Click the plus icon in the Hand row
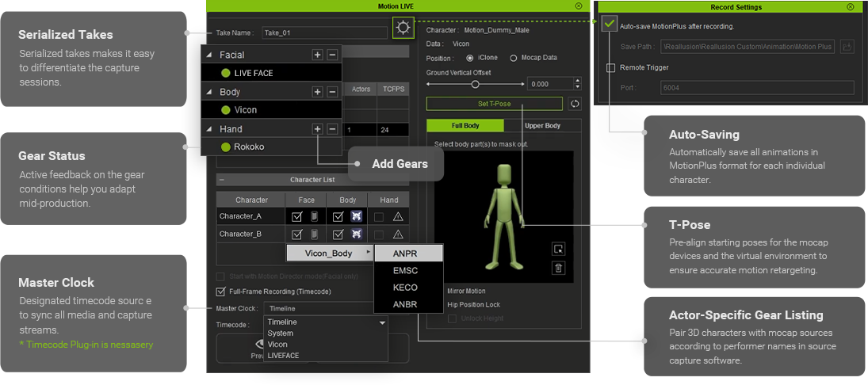The width and height of the screenshot is (868, 385). point(317,129)
